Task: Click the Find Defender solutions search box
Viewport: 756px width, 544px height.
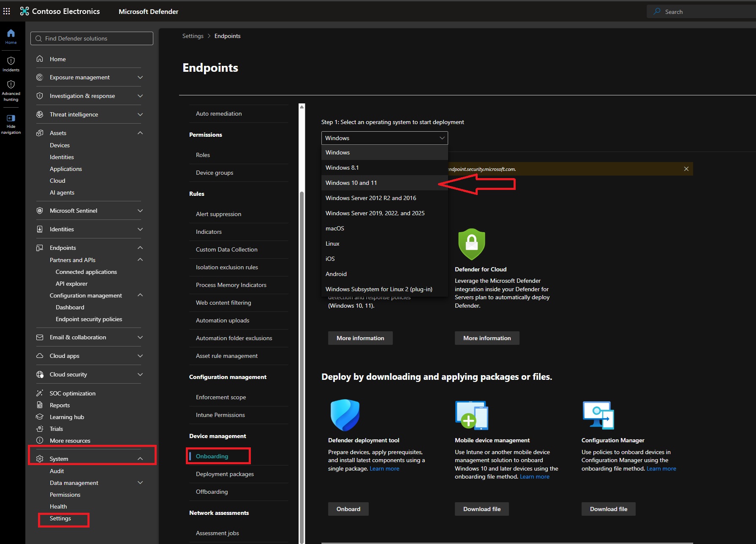Action: tap(92, 38)
